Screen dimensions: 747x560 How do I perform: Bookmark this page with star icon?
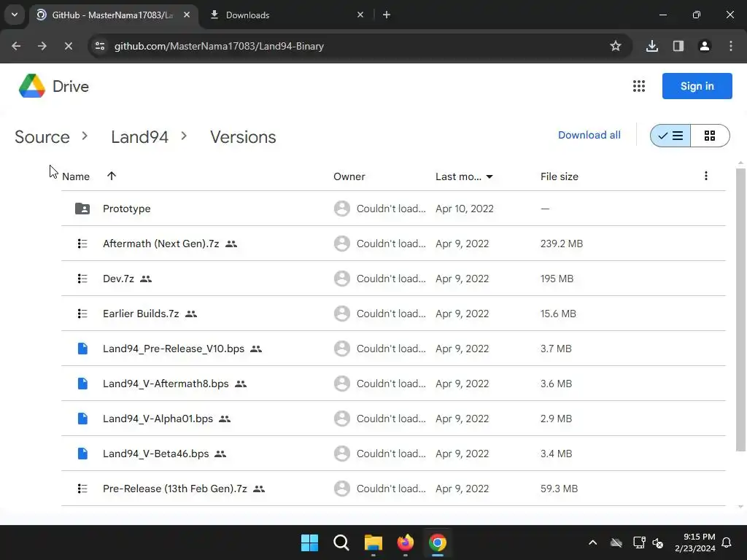pos(616,46)
